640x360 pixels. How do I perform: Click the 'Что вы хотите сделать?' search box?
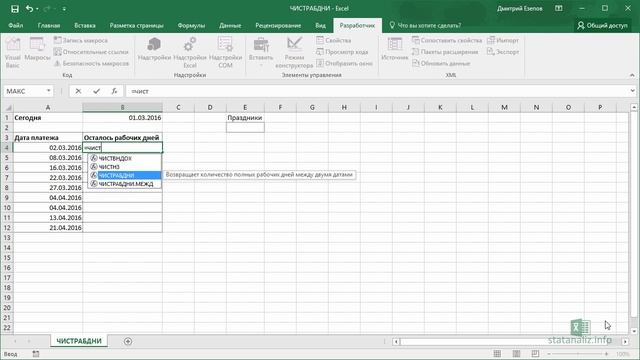tap(425, 25)
